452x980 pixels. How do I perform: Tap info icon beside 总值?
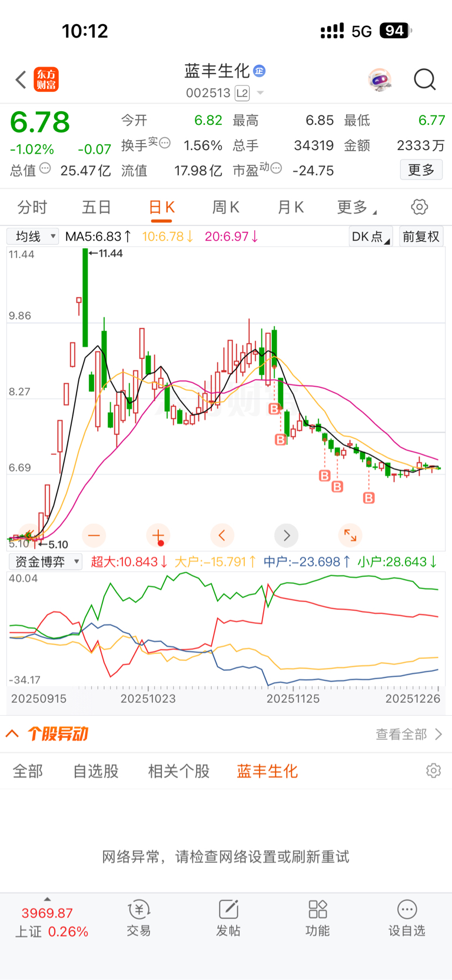tap(45, 169)
